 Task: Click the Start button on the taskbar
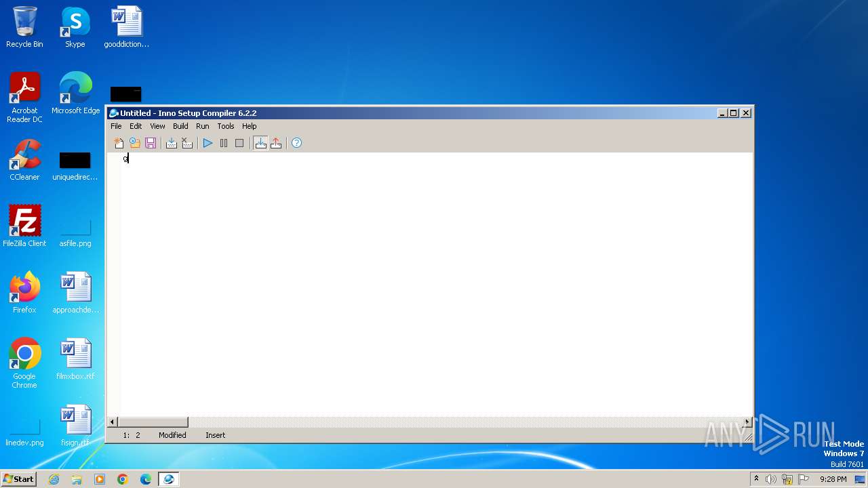point(18,479)
